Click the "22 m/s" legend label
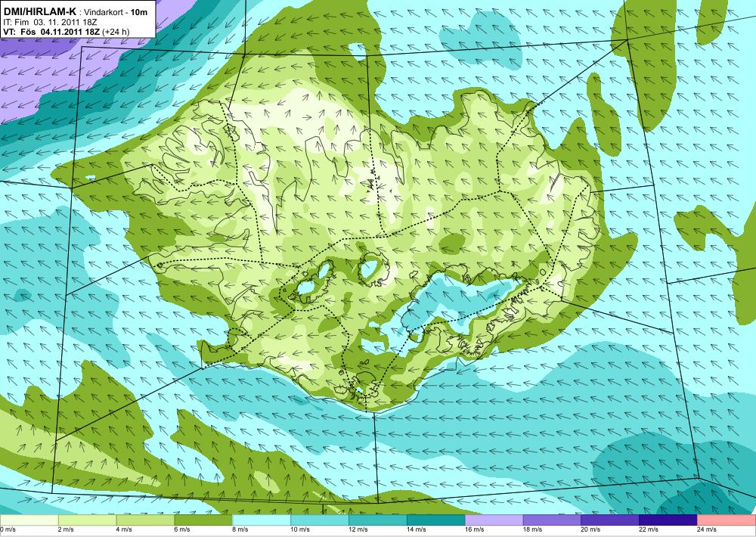The image size is (756, 537). (649, 529)
